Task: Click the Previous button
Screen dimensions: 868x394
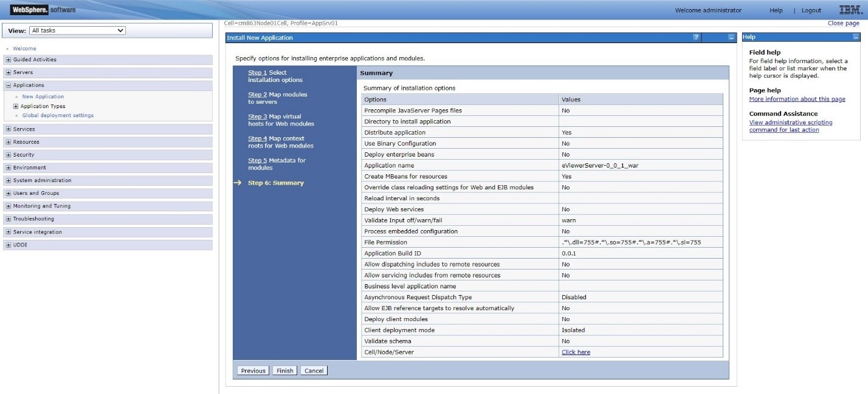Action: coord(253,371)
